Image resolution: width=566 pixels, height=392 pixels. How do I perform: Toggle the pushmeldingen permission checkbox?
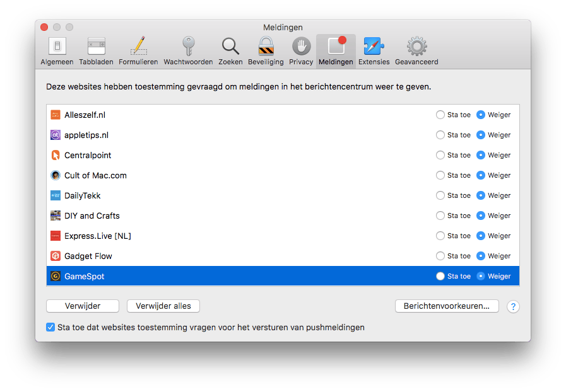click(x=50, y=327)
